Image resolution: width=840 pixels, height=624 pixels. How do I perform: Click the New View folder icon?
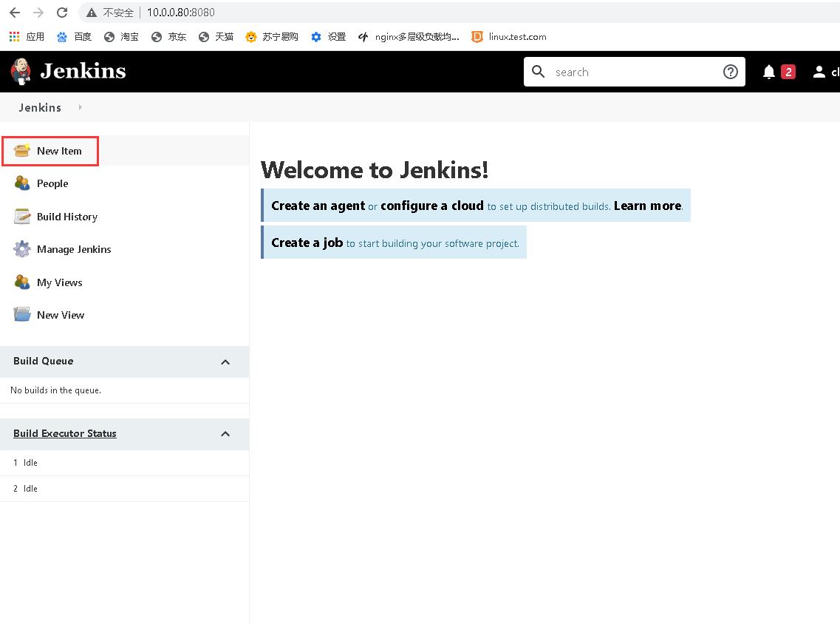pyautogui.click(x=22, y=315)
